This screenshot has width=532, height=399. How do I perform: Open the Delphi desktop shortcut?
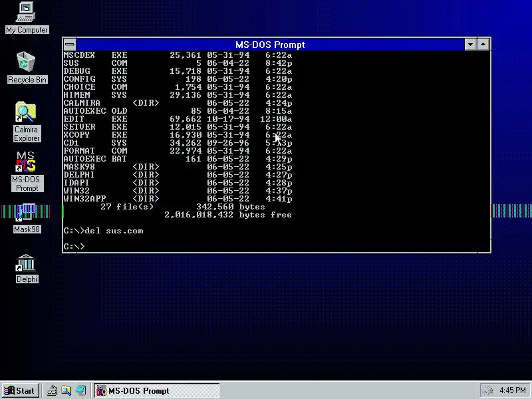27,269
